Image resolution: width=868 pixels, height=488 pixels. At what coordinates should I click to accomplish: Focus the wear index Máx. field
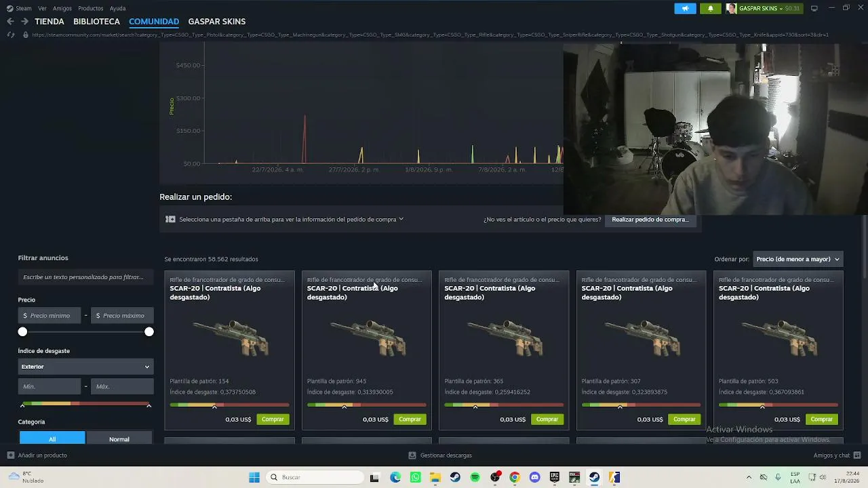[122, 386]
